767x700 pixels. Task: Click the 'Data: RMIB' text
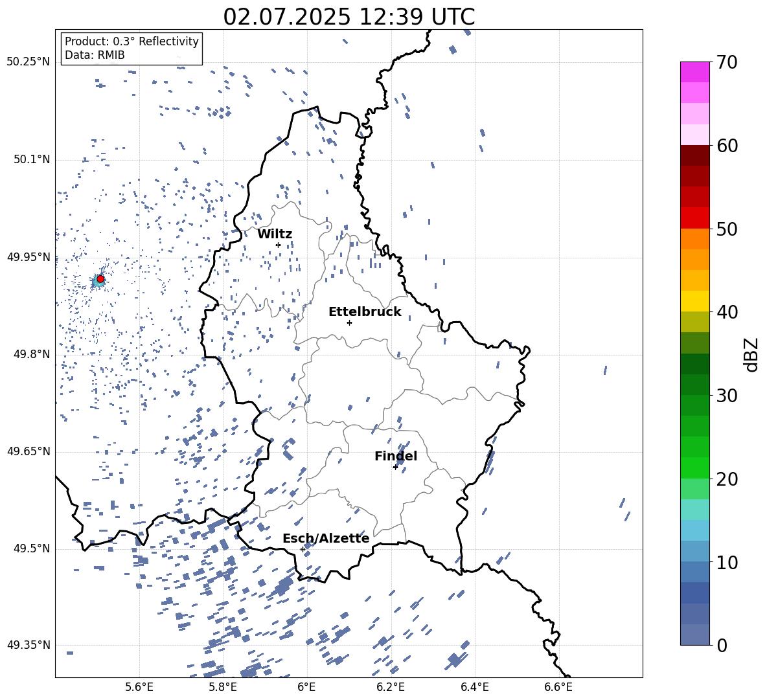click(x=95, y=55)
